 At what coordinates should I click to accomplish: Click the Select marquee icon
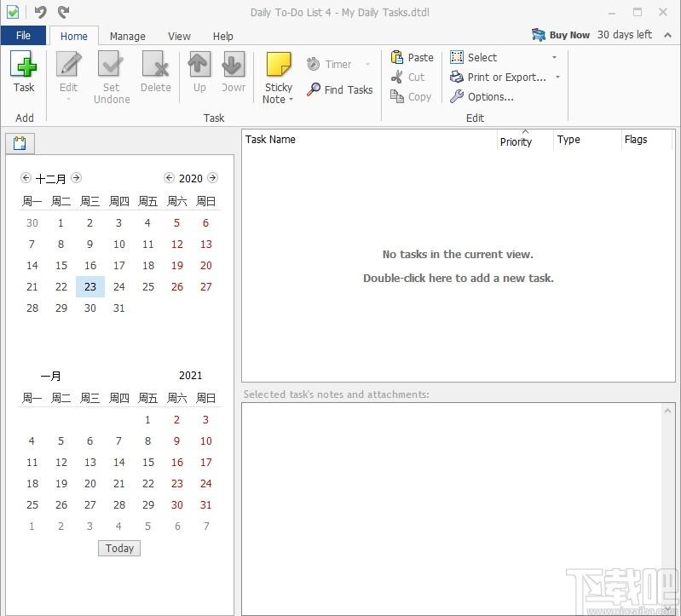tap(457, 57)
